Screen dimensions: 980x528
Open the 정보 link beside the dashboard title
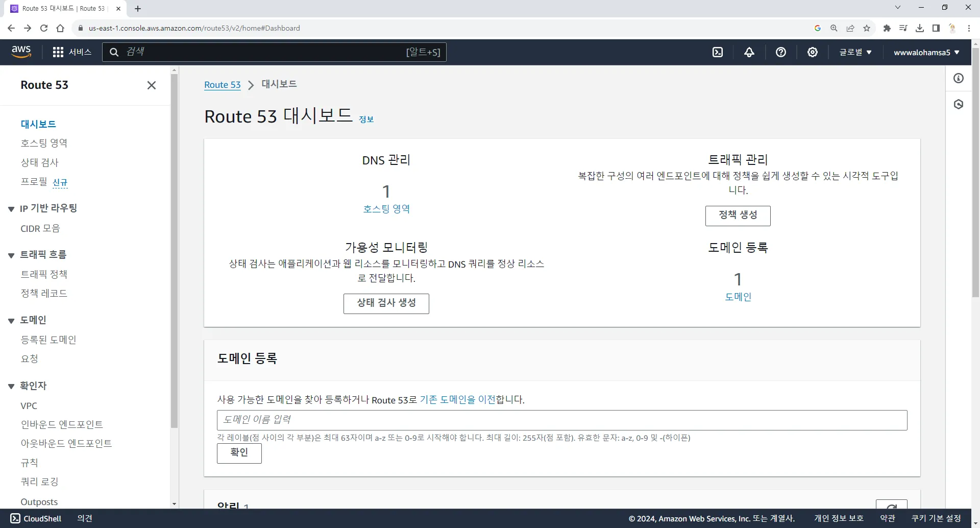tap(366, 119)
